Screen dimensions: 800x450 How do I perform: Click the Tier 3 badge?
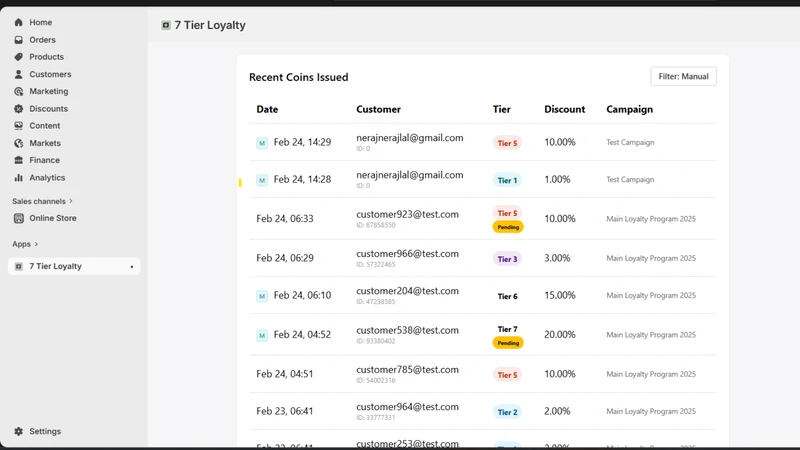click(507, 259)
